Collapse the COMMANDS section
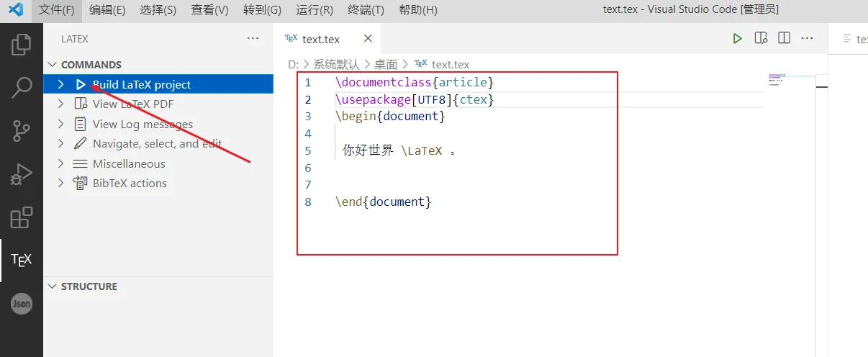Screen dimensions: 868x357 point(52,65)
